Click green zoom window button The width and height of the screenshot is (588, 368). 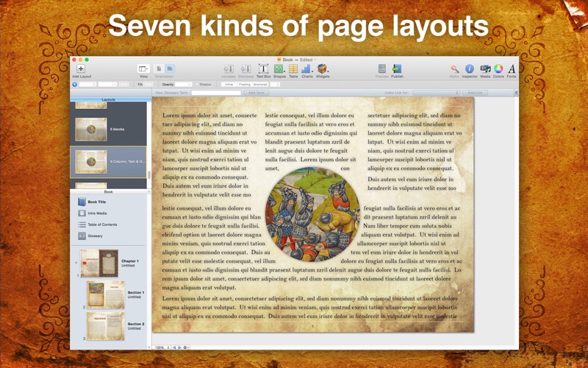point(87,60)
